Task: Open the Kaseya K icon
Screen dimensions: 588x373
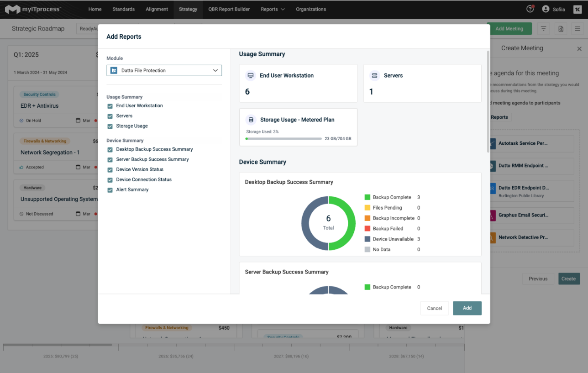Action: click(577, 9)
